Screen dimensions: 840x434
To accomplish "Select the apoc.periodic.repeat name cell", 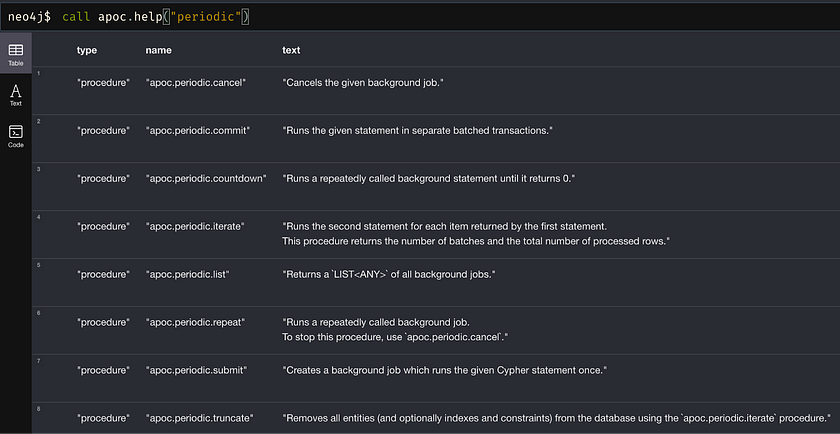I will (195, 322).
